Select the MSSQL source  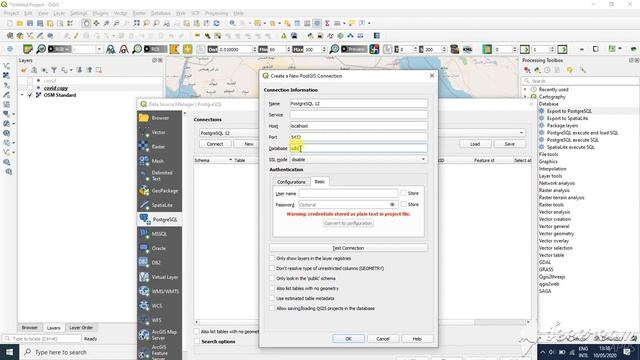point(160,234)
